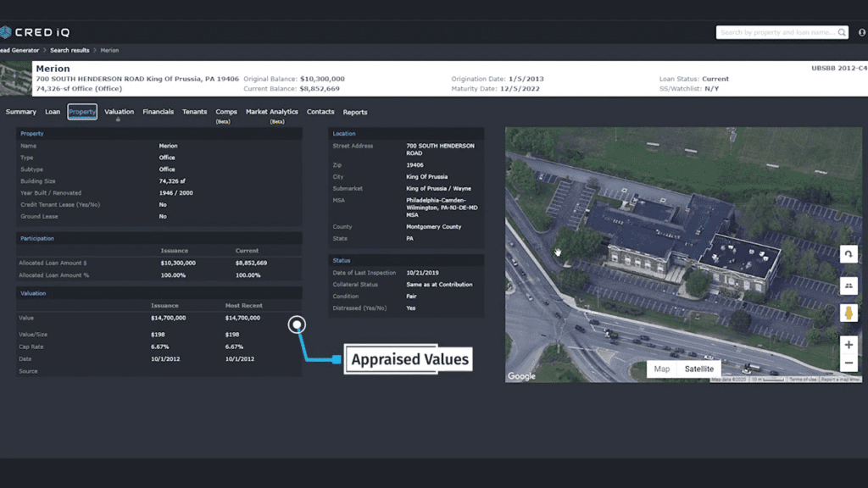Switch the map to Satellite view

click(698, 369)
